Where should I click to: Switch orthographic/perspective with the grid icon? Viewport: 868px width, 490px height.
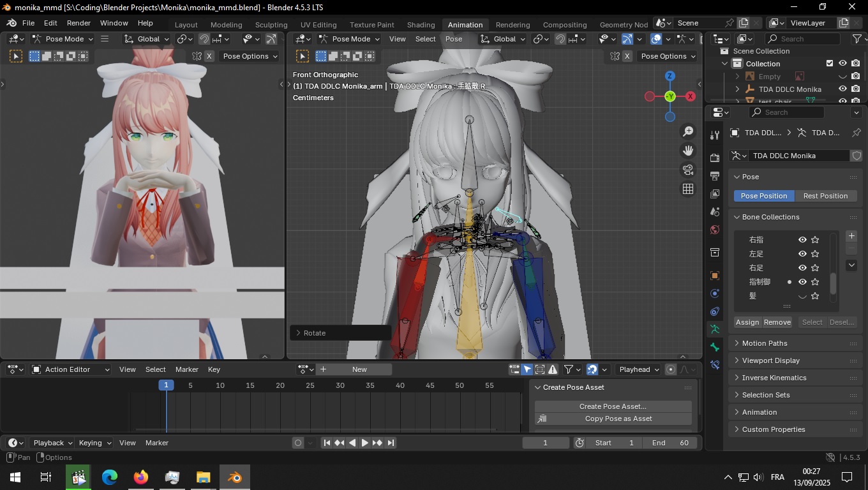click(x=688, y=189)
